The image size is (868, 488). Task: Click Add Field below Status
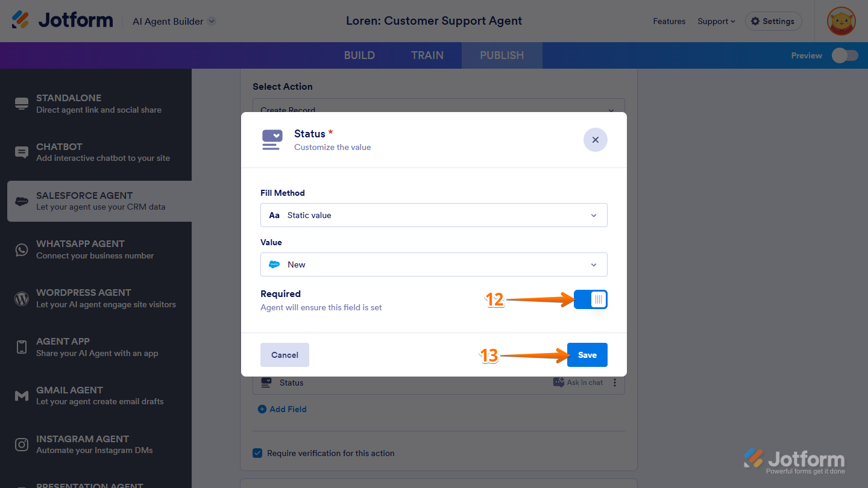(x=281, y=409)
